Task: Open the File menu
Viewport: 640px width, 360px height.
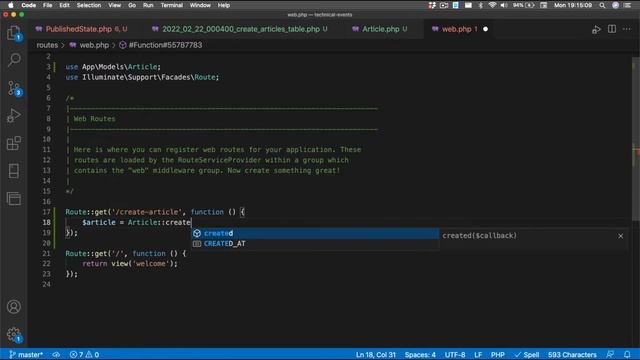Action: click(47, 5)
